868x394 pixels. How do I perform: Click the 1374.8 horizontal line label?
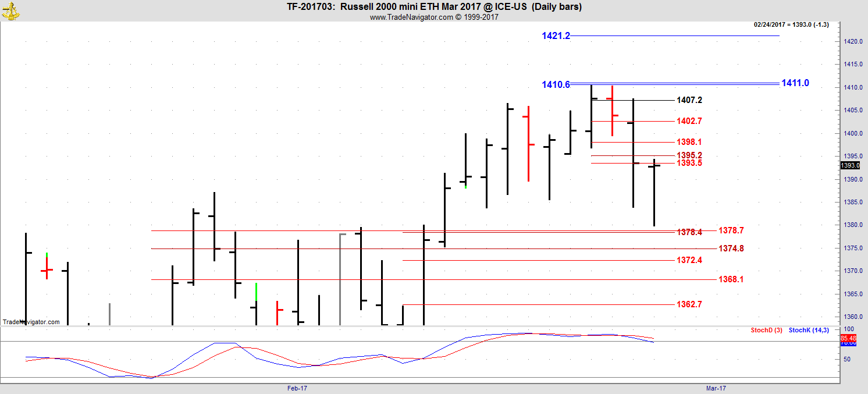731,249
